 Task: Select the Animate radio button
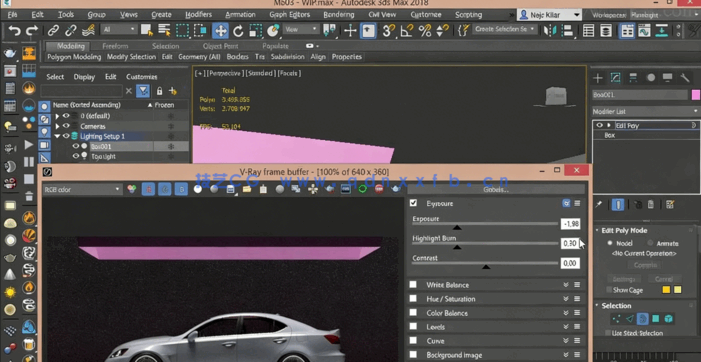point(650,243)
